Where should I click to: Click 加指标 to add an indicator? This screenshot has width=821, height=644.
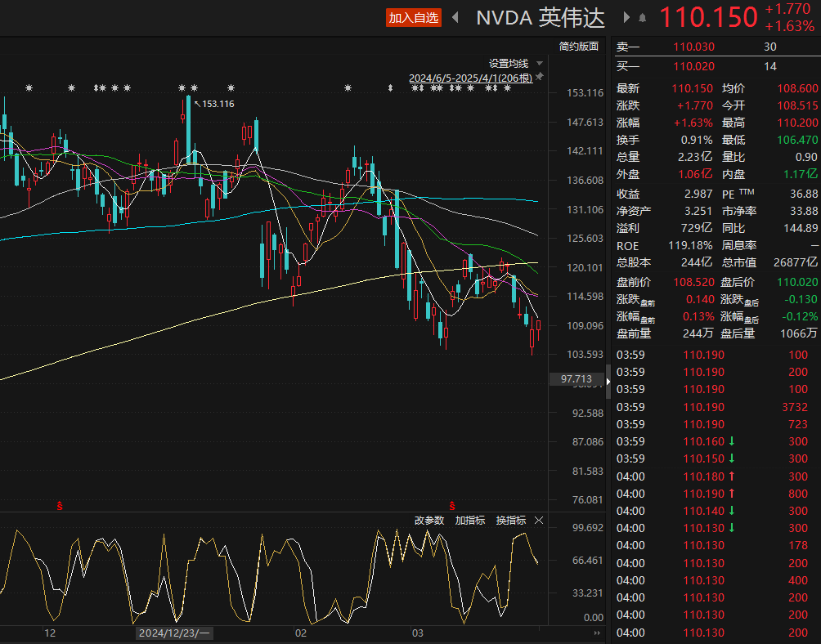tap(469, 520)
